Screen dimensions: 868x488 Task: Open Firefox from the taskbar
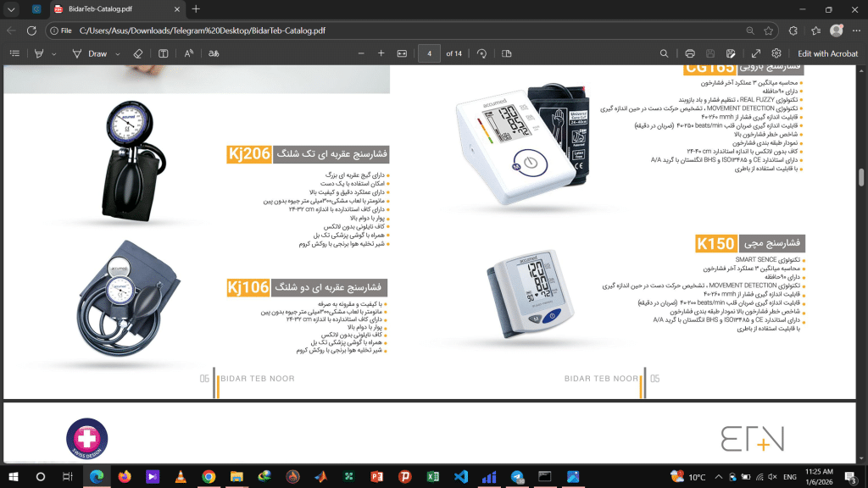(x=125, y=476)
